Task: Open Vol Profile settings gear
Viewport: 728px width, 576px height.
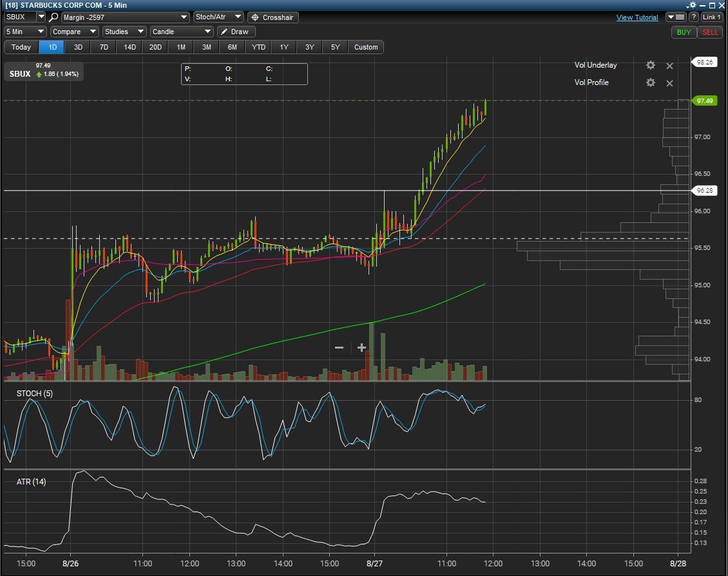Action: coord(651,82)
